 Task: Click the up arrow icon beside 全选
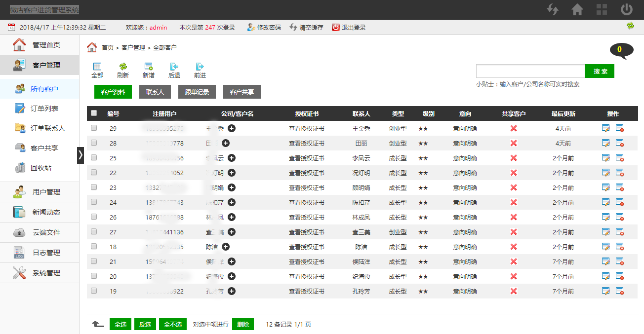click(98, 324)
